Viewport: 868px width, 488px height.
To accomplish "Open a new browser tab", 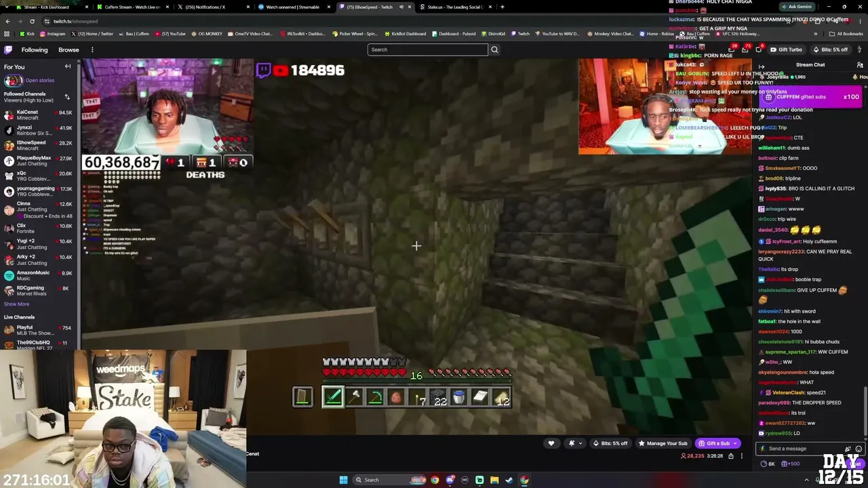I will [502, 7].
